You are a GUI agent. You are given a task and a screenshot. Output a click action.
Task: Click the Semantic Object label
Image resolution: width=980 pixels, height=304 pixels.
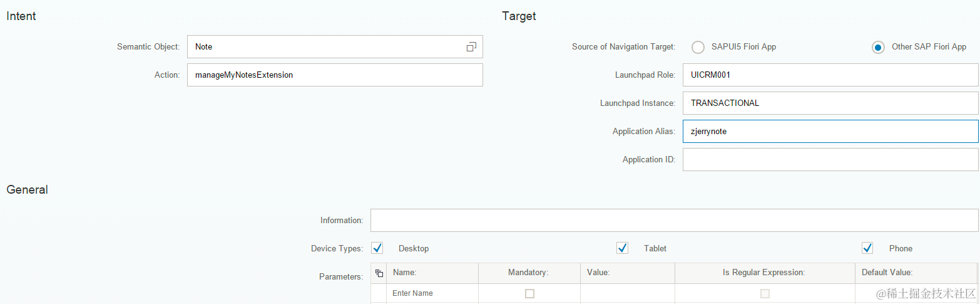[148, 47]
